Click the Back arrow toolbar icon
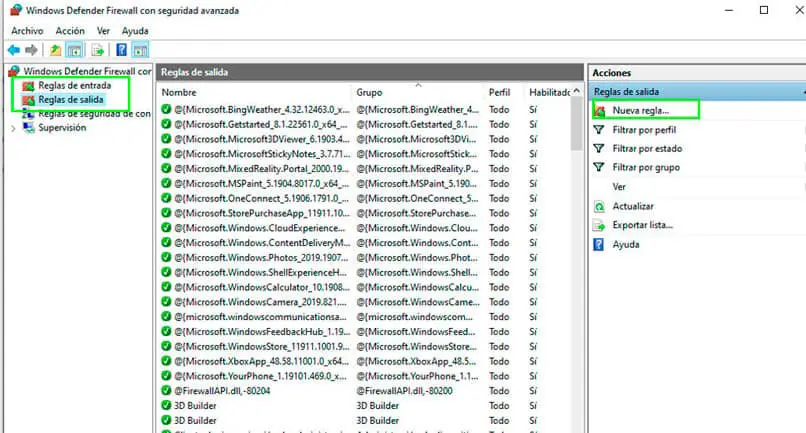This screenshot has width=806, height=433. (x=14, y=50)
